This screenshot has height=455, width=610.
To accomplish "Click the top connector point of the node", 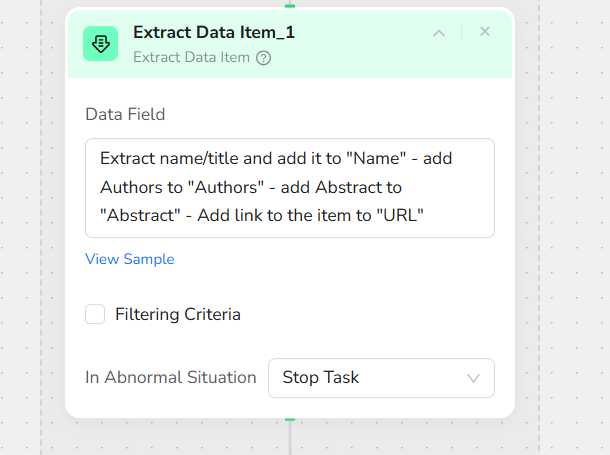I will tap(290, 5).
